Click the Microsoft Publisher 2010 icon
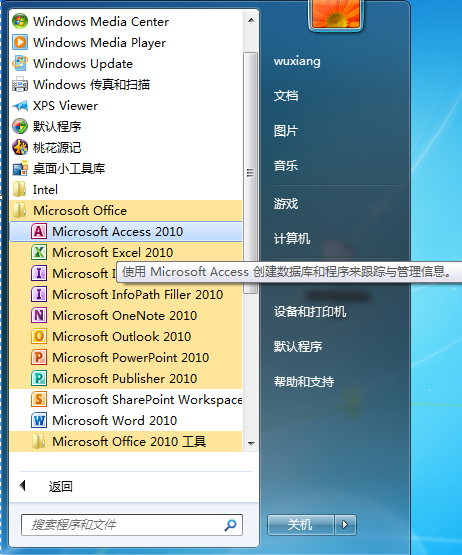This screenshot has width=462, height=555. point(39,378)
